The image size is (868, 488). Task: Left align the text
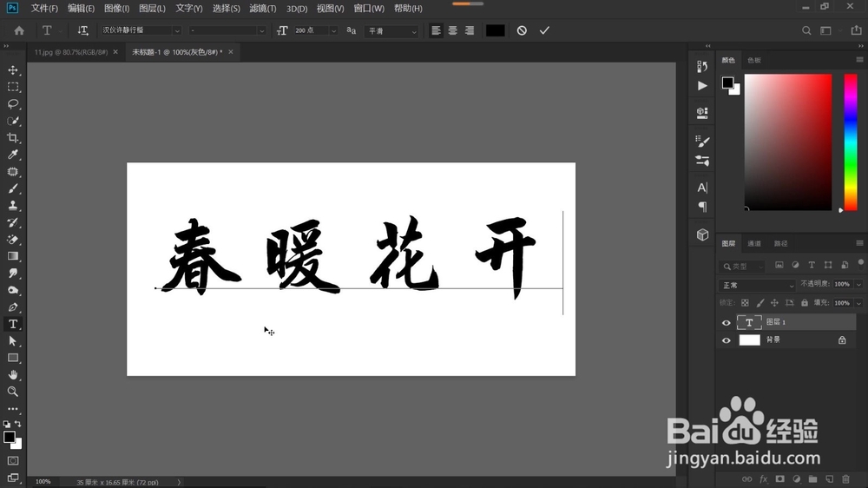coord(437,30)
